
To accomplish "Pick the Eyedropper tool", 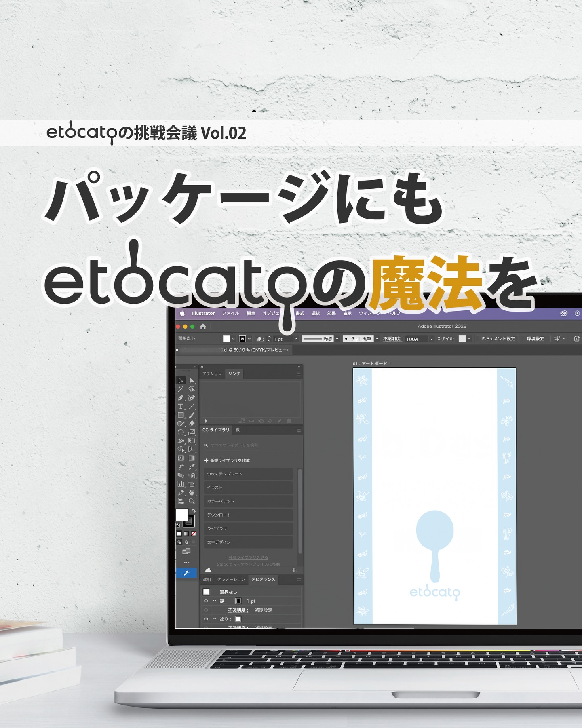I will click(x=192, y=467).
